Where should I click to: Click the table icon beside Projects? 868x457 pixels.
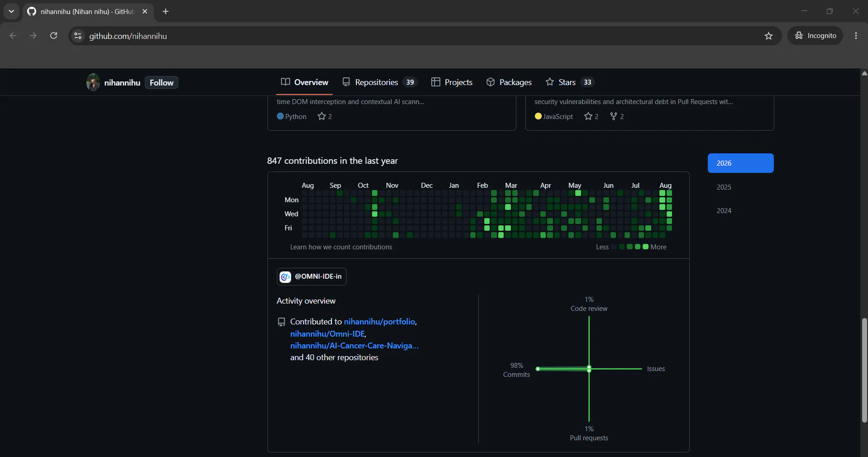pyautogui.click(x=435, y=82)
